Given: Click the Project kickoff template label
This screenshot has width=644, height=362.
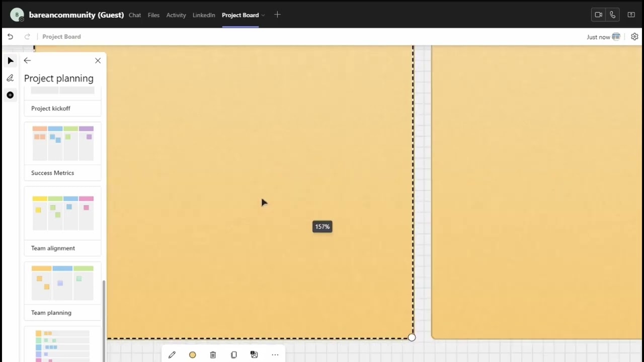Looking at the screenshot, I should click(51, 109).
